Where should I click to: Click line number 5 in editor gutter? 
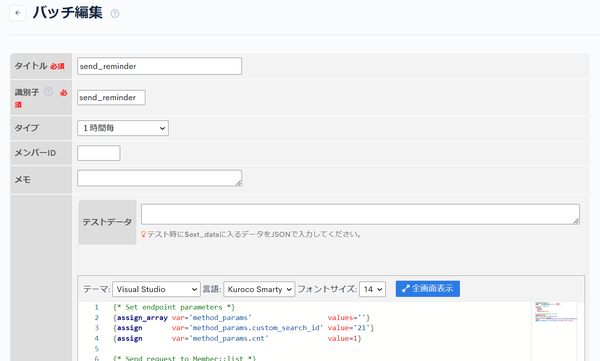pos(96,349)
